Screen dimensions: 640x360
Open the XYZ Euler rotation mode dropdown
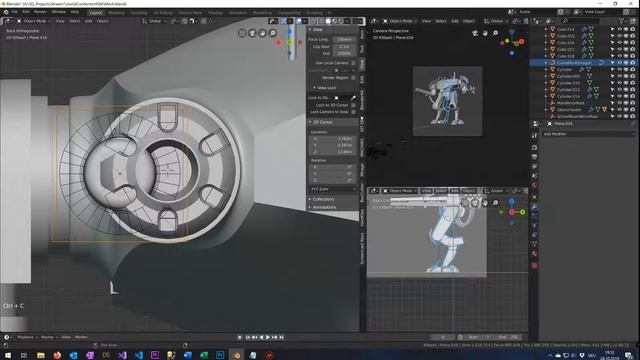coord(333,189)
